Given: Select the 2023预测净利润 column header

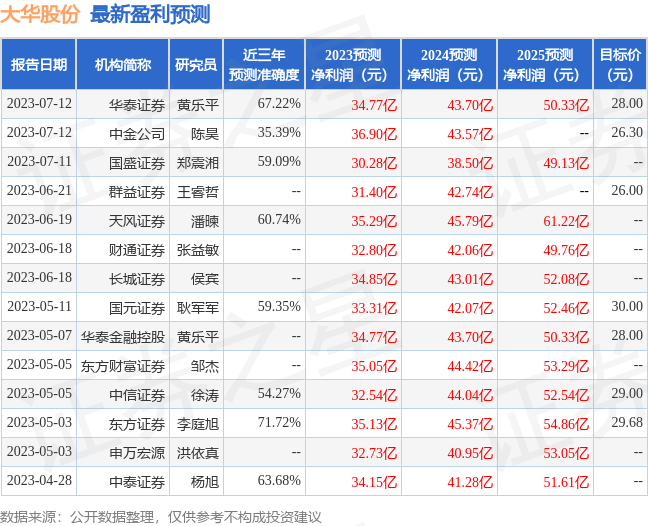Looking at the screenshot, I should pyautogui.click(x=353, y=64).
